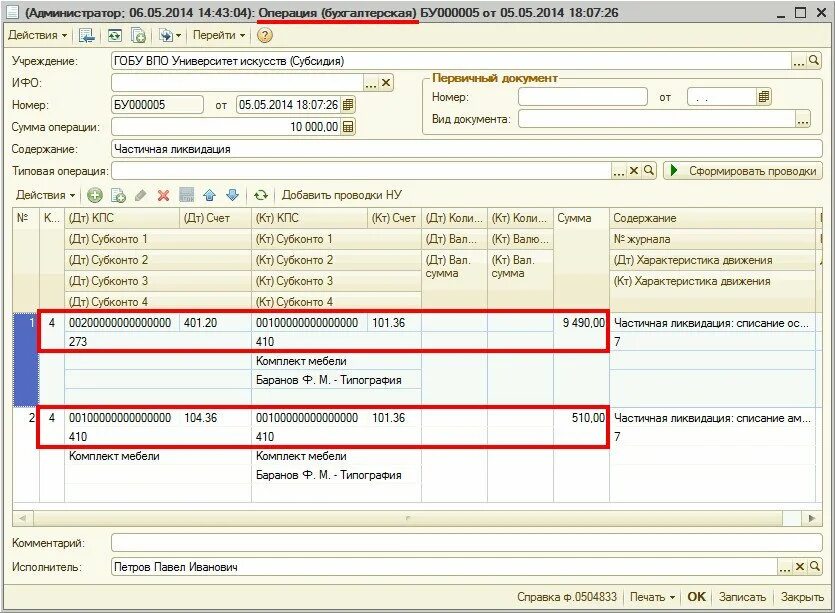Click Дт Комплект мебели in row 2
This screenshot has height=613, width=835.
pyautogui.click(x=158, y=456)
